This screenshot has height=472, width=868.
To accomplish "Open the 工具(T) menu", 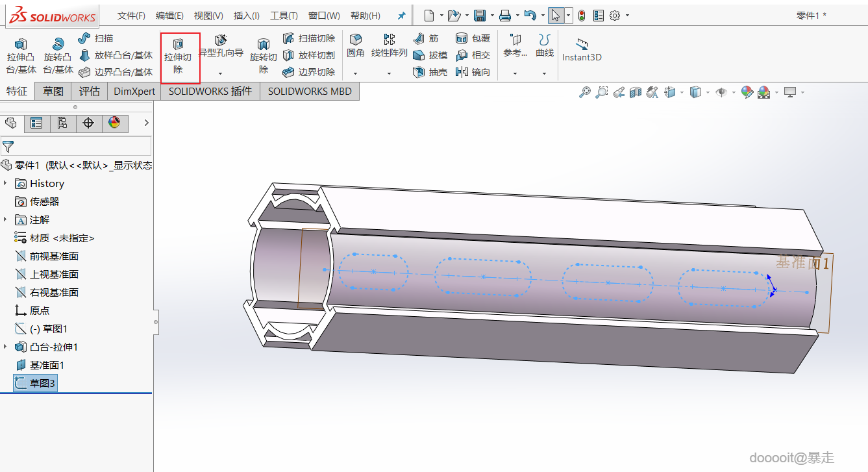I will tap(284, 16).
